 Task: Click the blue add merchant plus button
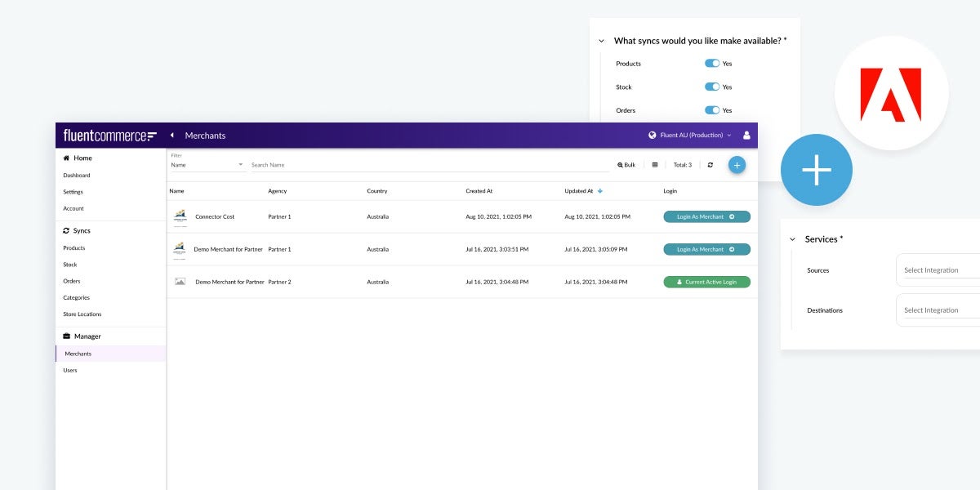pyautogui.click(x=737, y=165)
